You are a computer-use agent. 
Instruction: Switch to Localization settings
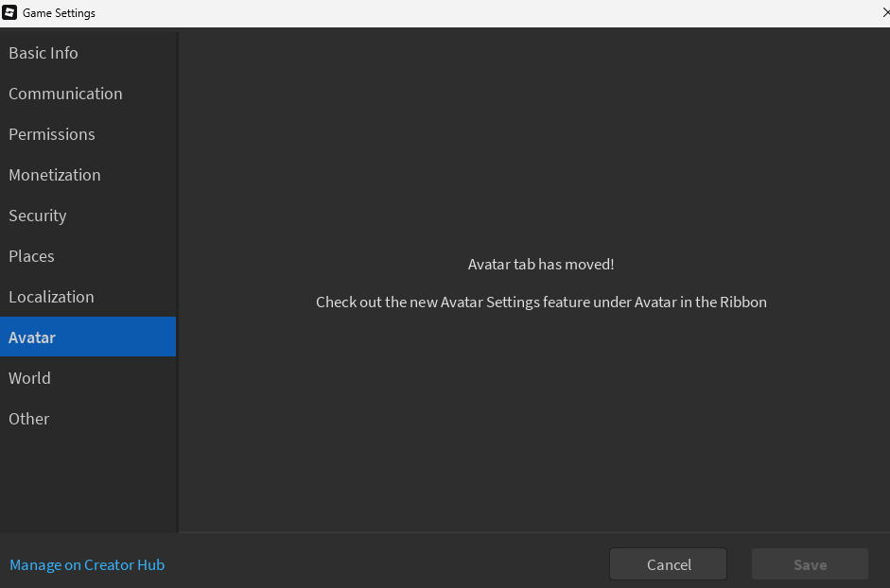51,297
